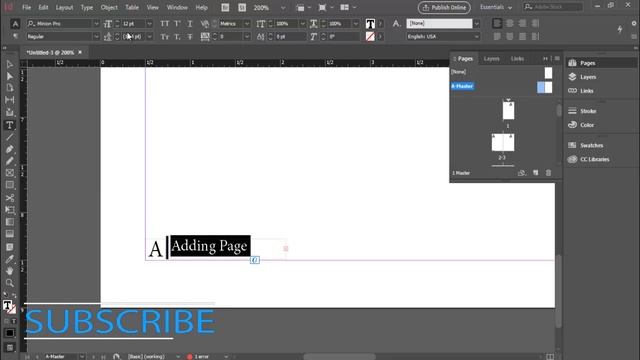The width and height of the screenshot is (640, 360).
Task: Toggle Underline formatting button
Action: [x=190, y=24]
